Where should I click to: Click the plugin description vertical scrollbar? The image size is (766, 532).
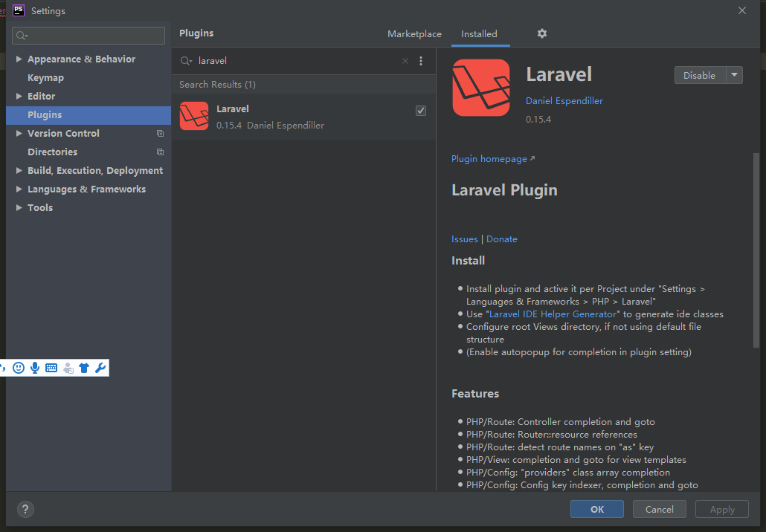click(756, 250)
